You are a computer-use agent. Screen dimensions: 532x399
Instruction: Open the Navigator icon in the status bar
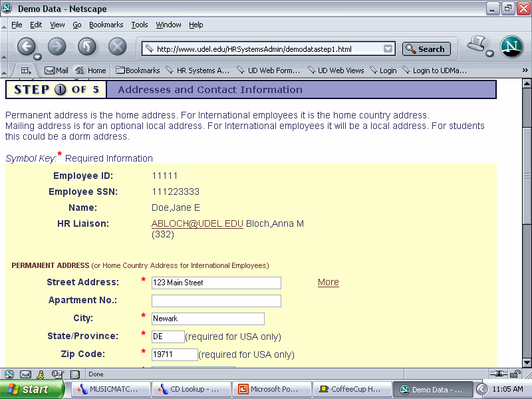(x=9, y=374)
